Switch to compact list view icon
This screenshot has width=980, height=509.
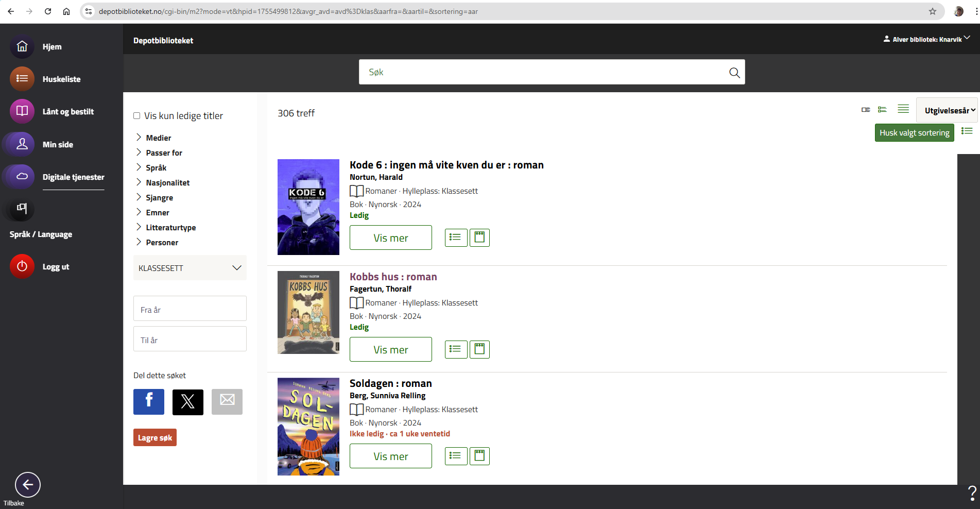tap(903, 109)
